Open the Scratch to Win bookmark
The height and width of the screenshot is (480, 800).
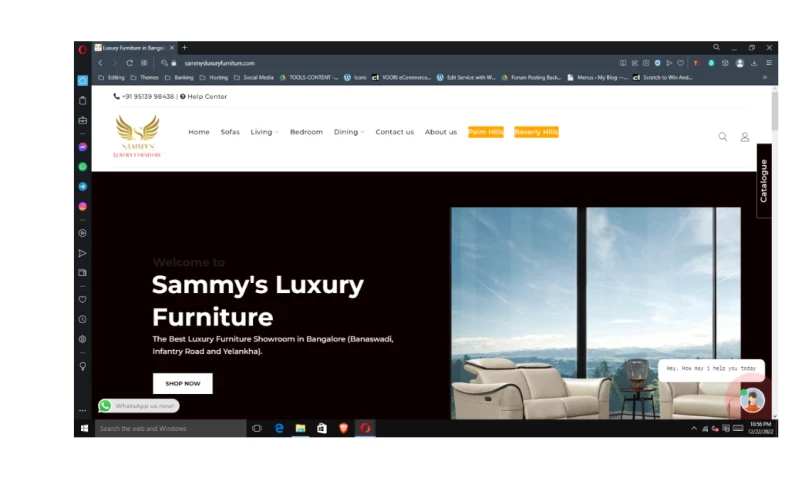pyautogui.click(x=663, y=78)
